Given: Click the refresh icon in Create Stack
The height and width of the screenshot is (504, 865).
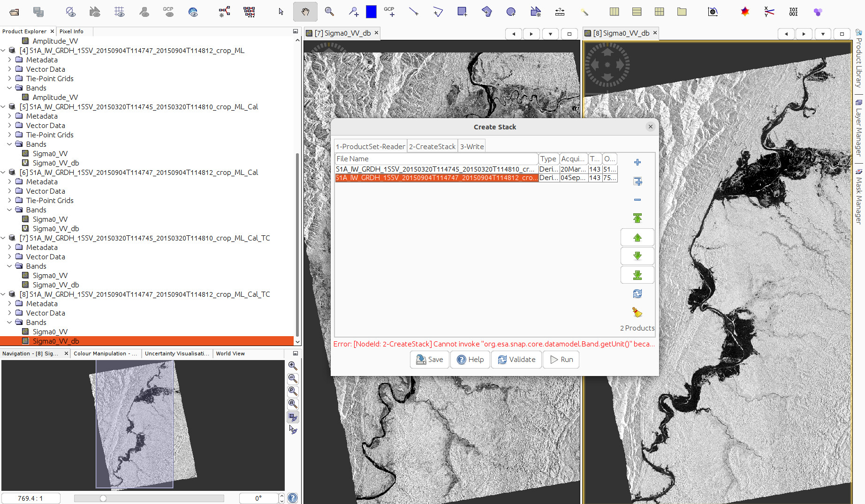Looking at the screenshot, I should coord(637,294).
